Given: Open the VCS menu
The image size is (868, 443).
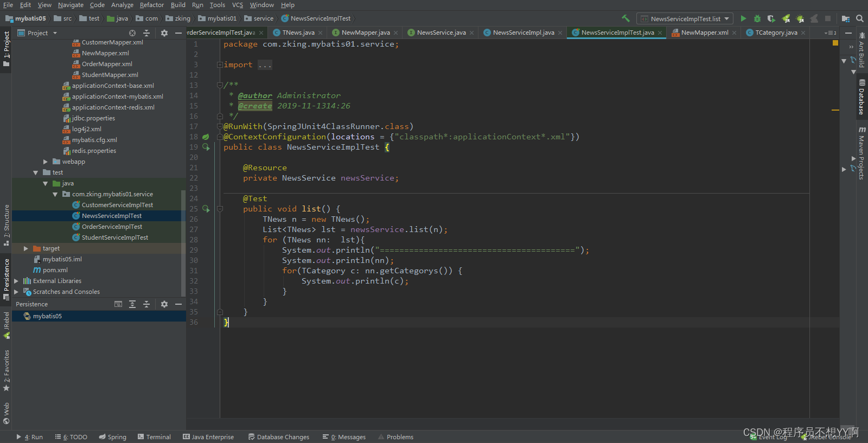Looking at the screenshot, I should (238, 5).
